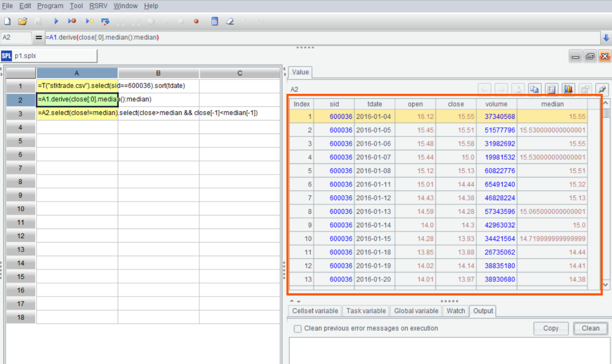Select cell A3 in the grid
Image resolution: width=612 pixels, height=364 pixels.
(77, 113)
